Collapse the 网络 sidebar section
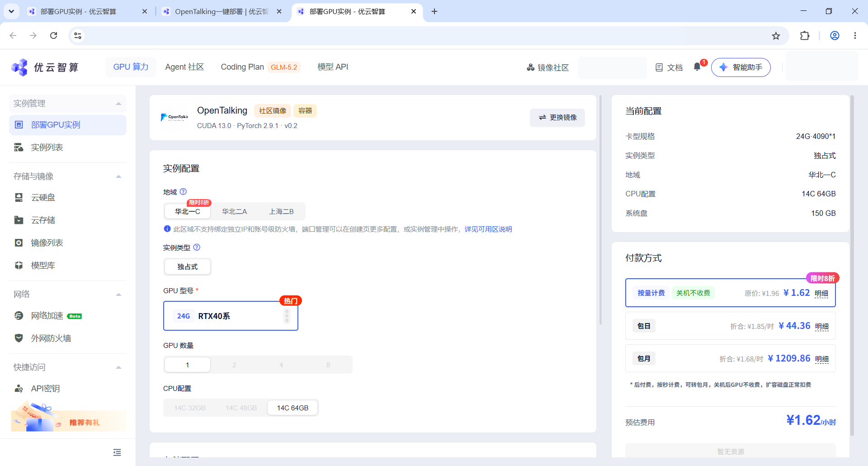 118,295
